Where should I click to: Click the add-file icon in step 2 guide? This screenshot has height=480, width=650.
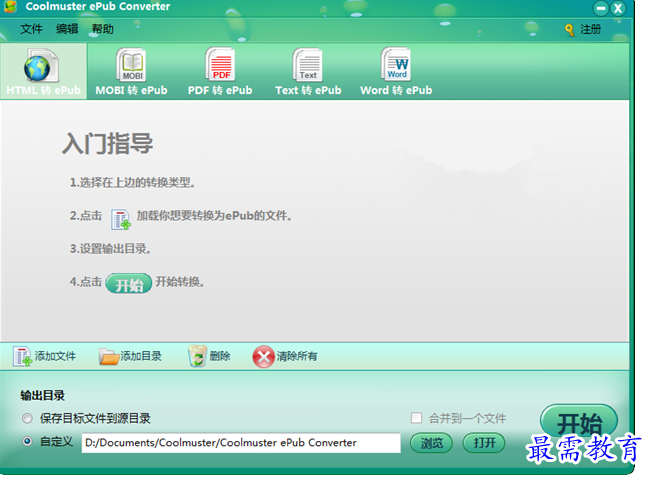coord(121,220)
